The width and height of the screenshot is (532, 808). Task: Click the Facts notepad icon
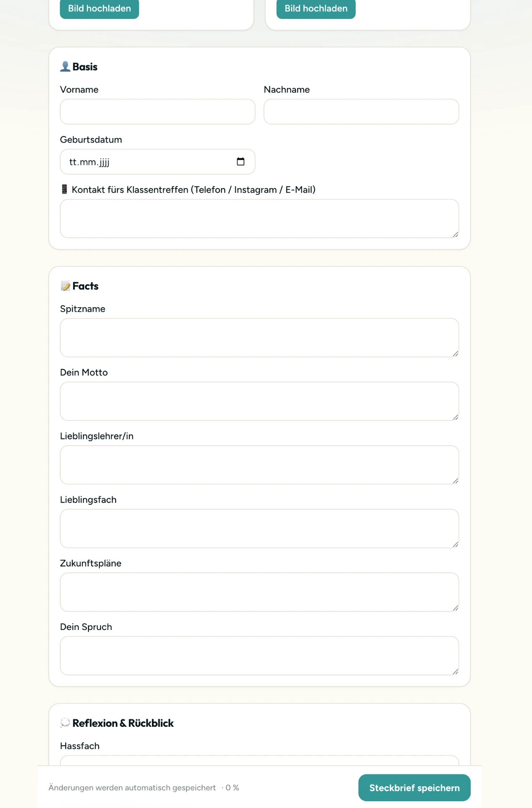coord(65,286)
